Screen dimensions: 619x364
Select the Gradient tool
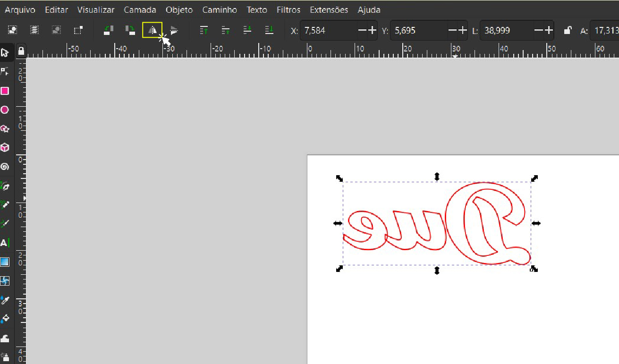pyautogui.click(x=5, y=262)
